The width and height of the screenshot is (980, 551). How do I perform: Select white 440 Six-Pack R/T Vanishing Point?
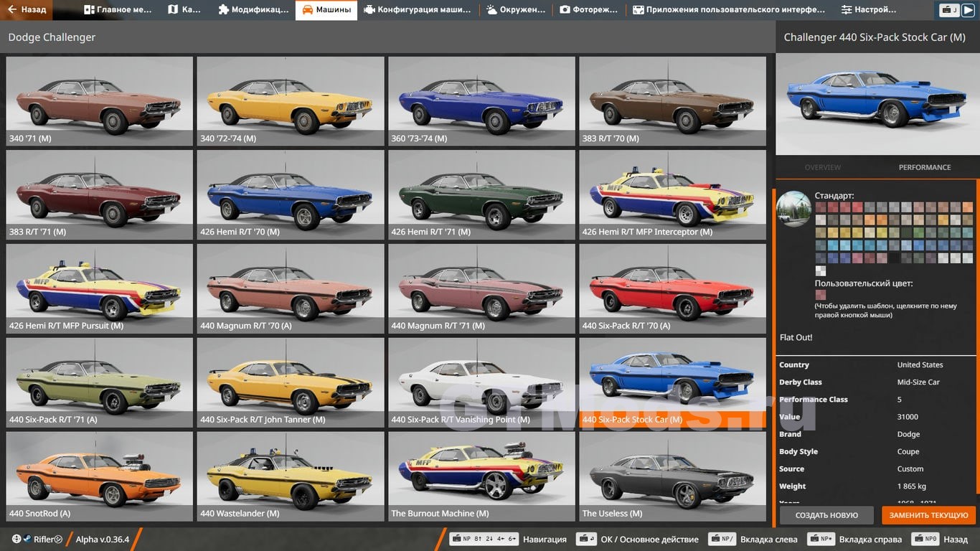pos(481,382)
